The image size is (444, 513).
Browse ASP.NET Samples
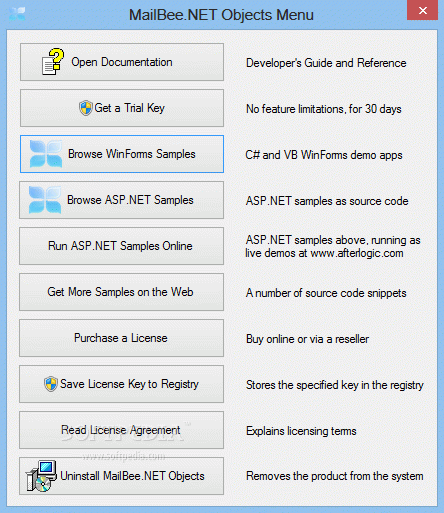[x=121, y=200]
